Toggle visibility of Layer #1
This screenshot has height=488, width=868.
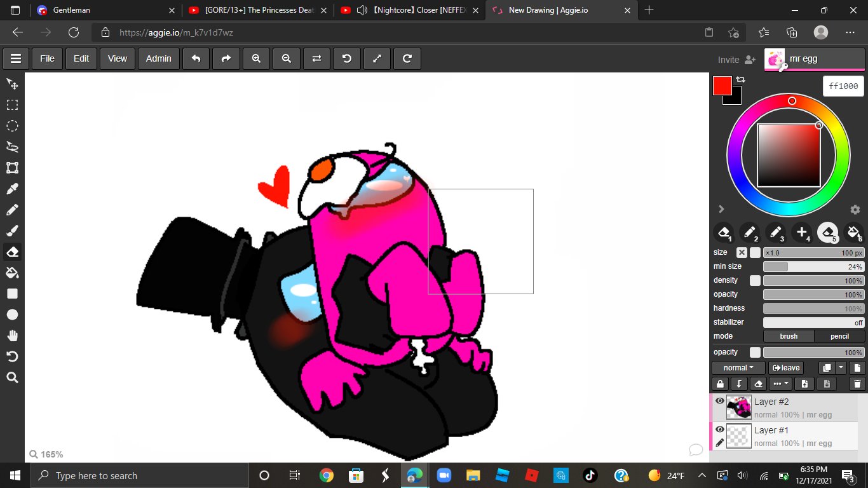tap(720, 430)
